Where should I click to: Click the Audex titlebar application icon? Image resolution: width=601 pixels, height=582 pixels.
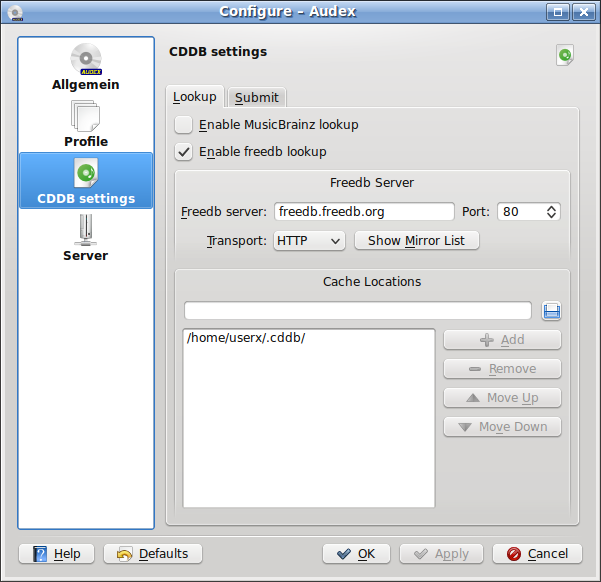15,13
